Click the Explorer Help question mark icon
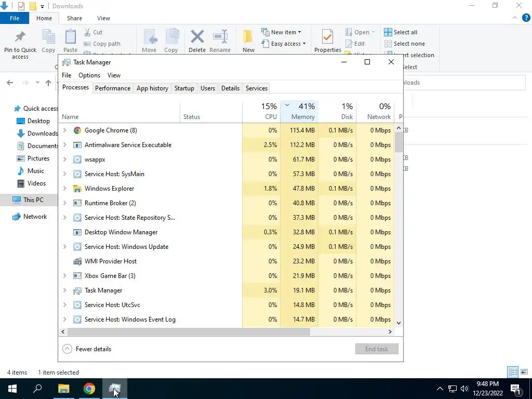Viewport: 532px width, 399px height. click(526, 18)
